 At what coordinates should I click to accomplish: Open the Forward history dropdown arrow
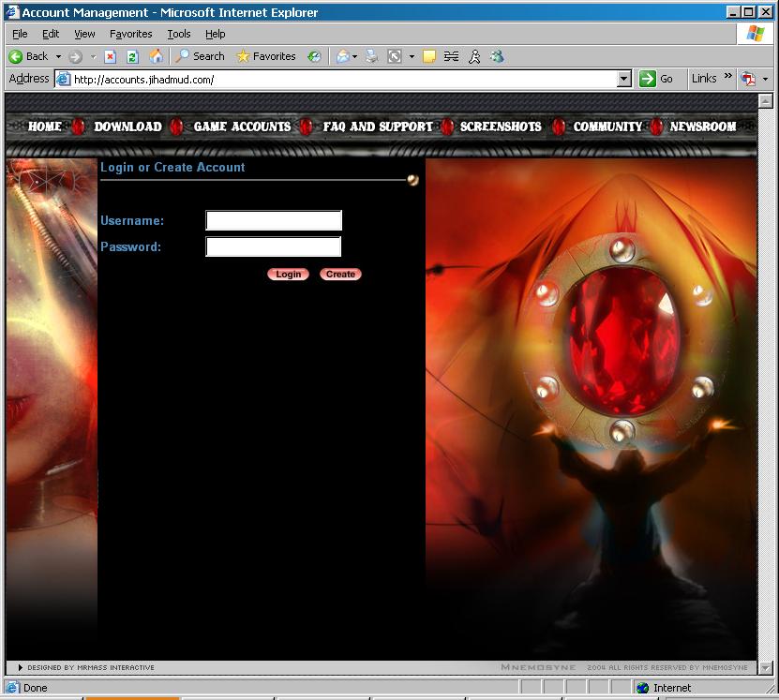[93, 56]
